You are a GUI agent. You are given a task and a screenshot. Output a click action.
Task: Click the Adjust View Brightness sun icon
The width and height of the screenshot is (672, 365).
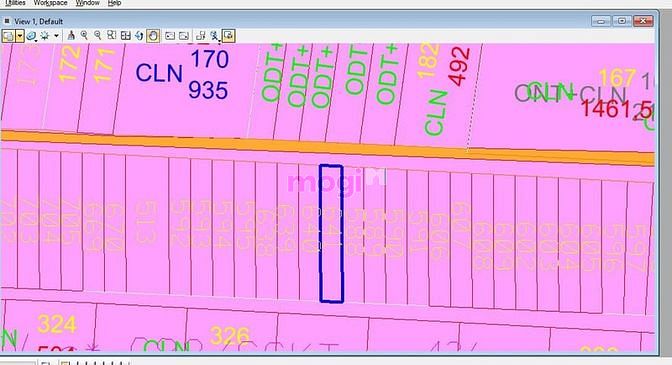(45, 36)
